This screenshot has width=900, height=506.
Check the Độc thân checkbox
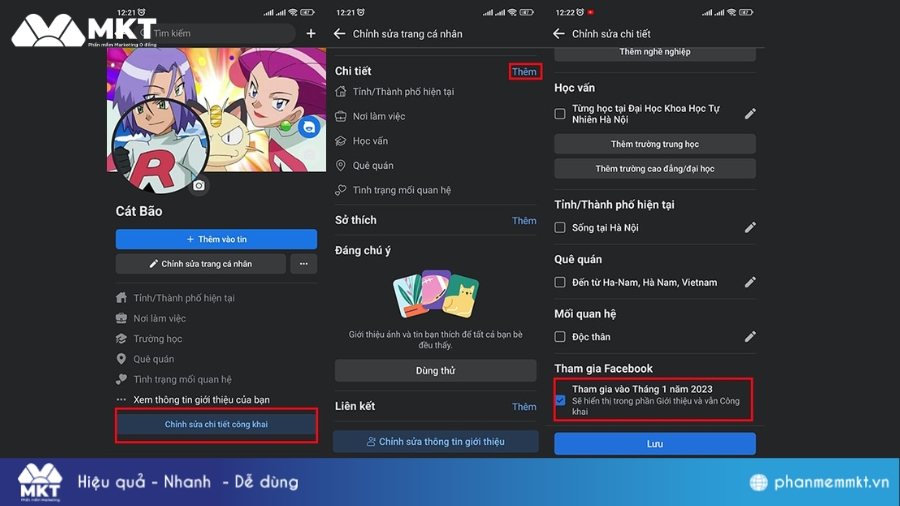560,336
